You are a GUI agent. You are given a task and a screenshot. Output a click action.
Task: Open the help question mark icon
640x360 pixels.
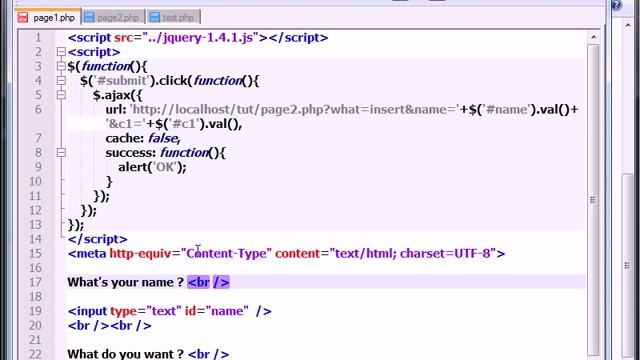coord(616,6)
